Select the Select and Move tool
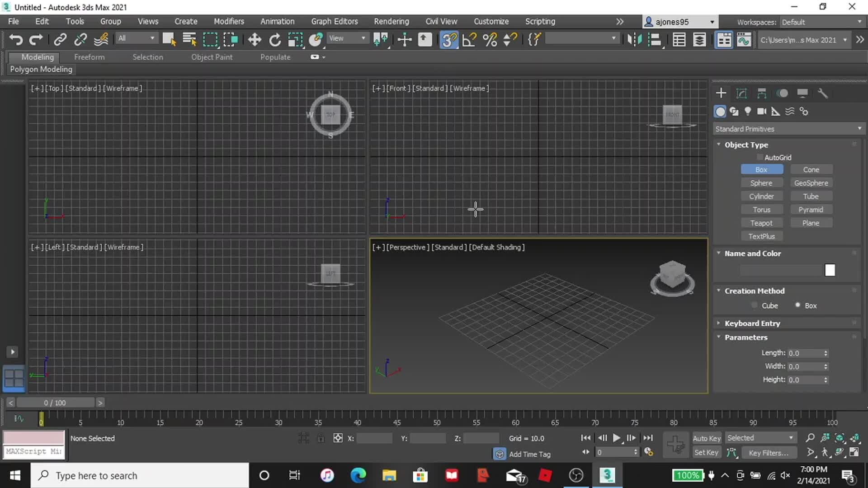This screenshot has height=488, width=868. coord(254,39)
